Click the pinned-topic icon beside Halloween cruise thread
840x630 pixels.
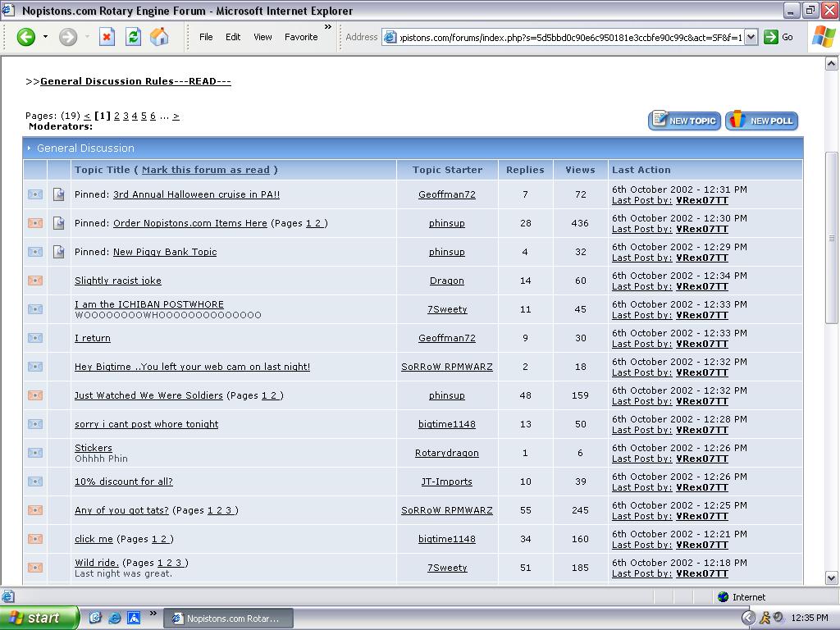59,194
